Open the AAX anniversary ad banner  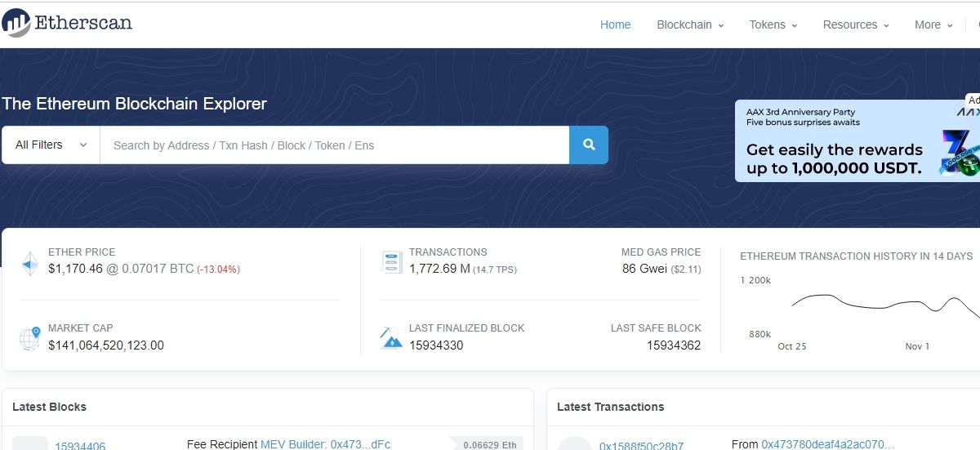857,140
